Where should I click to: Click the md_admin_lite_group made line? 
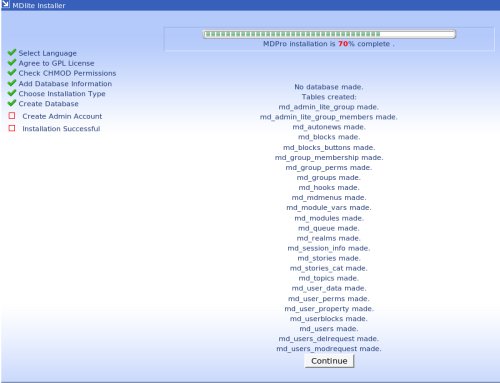tap(329, 107)
